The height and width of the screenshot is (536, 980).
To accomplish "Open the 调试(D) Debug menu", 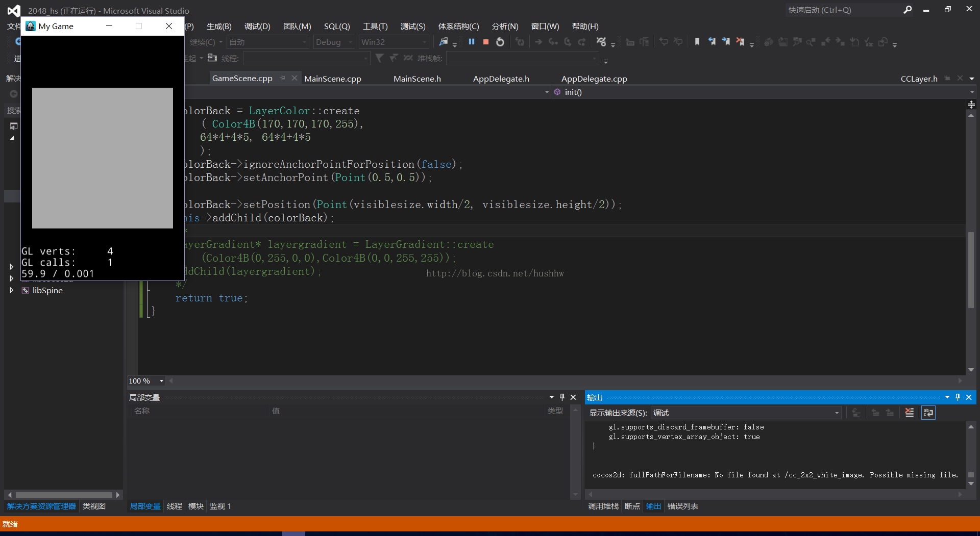I will (257, 26).
